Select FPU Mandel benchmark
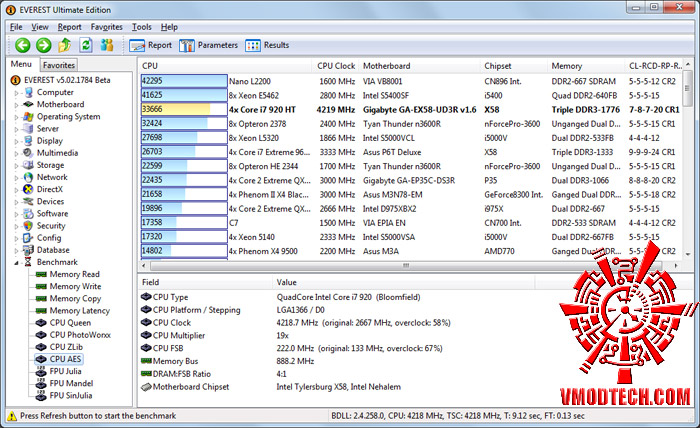Image resolution: width=700 pixels, height=428 pixels. pos(71,383)
